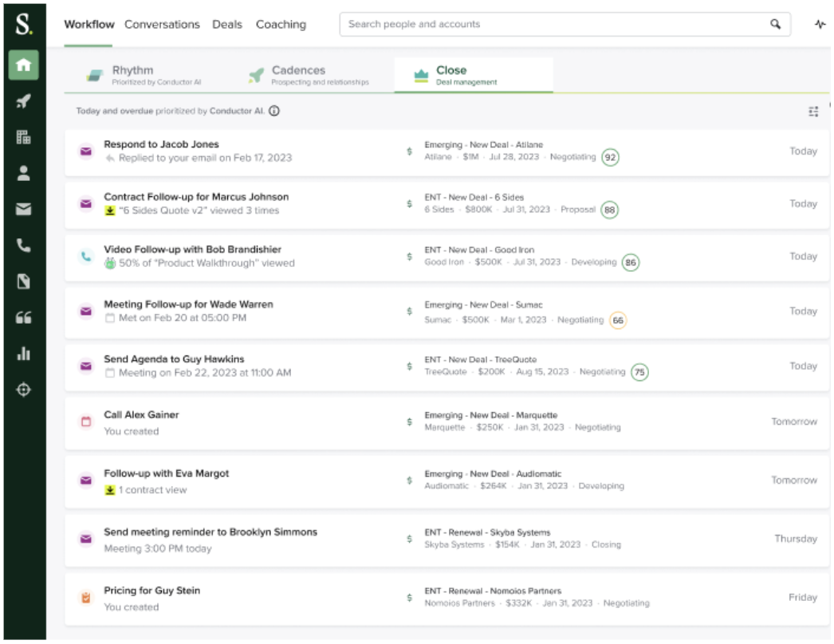Open the phone Calls icon in sidebar
Image resolution: width=834 pixels, height=644 pixels.
coord(23,245)
